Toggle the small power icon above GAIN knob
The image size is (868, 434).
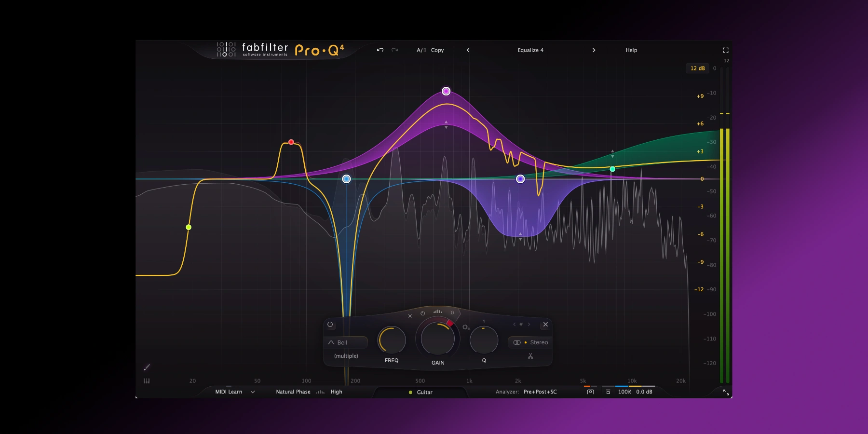tap(422, 313)
